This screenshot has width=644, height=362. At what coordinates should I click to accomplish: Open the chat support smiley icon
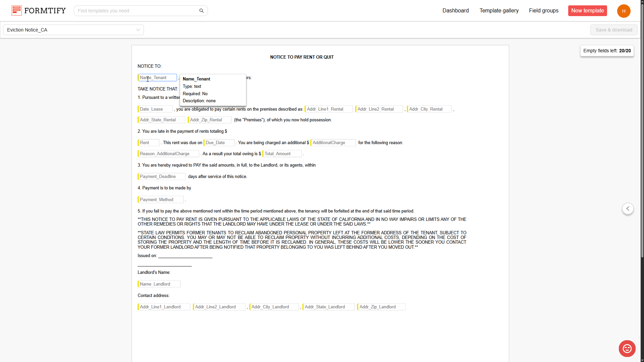coord(627,349)
